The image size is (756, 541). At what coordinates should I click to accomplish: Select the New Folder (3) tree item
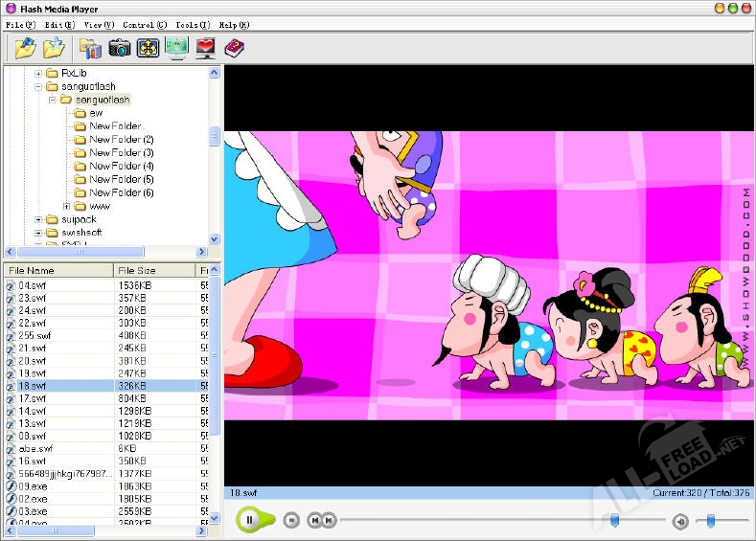point(122,153)
